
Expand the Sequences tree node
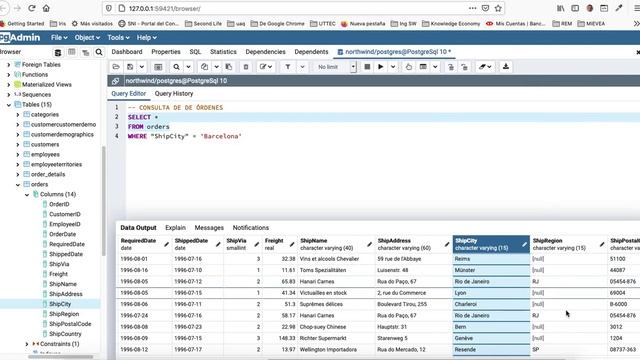coord(9,95)
